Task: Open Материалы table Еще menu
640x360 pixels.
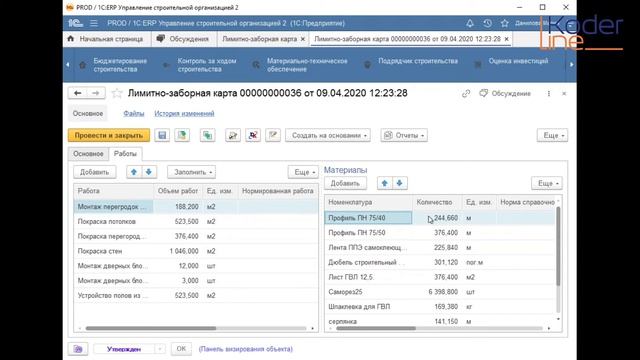Action: 547,183
